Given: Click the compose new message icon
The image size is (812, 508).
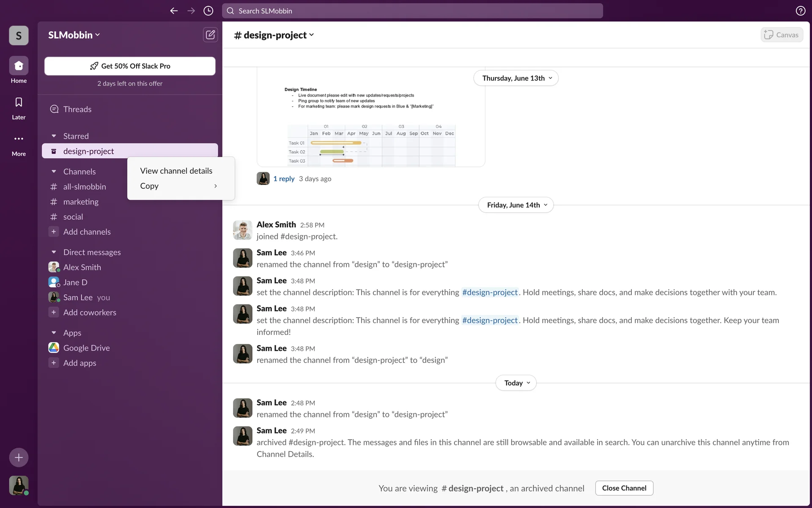Looking at the screenshot, I should [x=210, y=35].
